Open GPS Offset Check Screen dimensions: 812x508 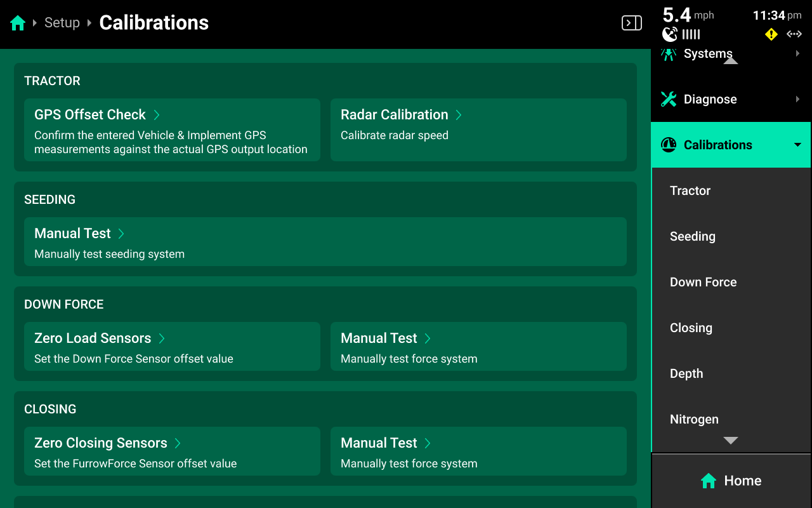(172, 130)
